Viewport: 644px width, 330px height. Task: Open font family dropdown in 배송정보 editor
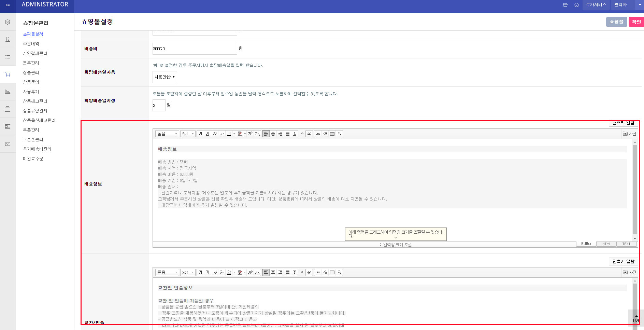[x=167, y=134]
